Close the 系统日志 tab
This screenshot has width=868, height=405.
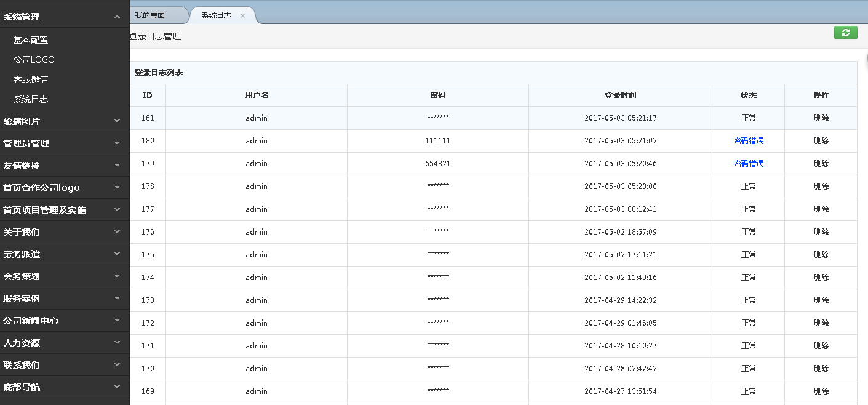242,16
